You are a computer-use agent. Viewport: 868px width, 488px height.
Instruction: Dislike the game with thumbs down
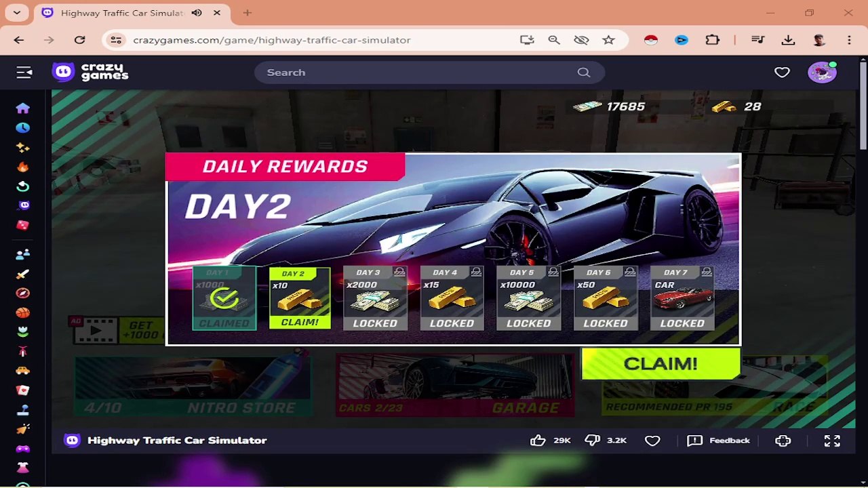click(593, 441)
